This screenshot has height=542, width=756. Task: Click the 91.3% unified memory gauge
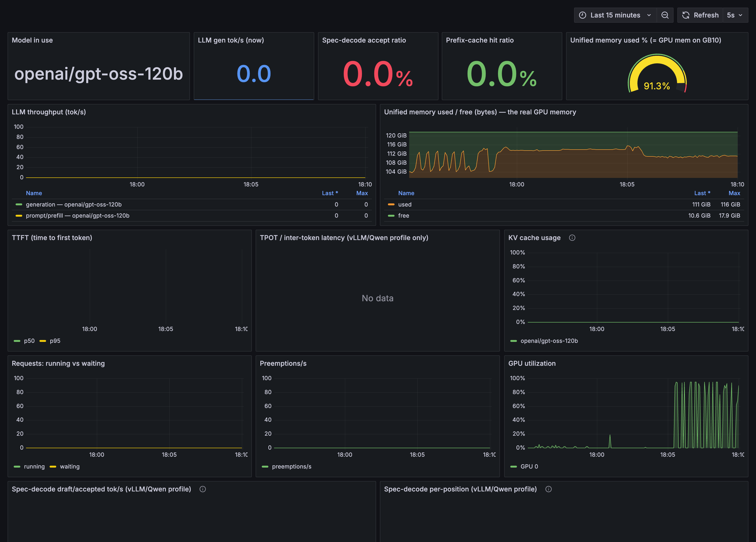point(657,74)
